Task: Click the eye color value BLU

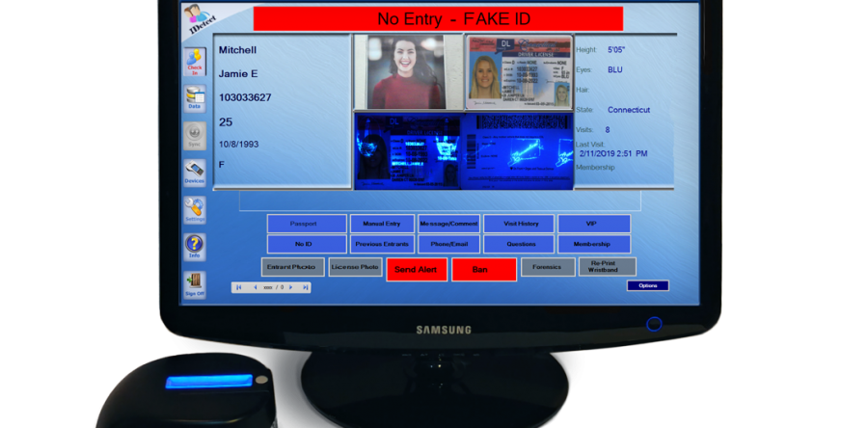Action: click(615, 69)
